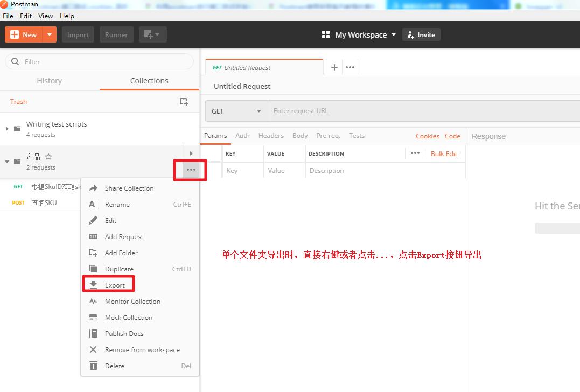Open the three-dots menu for 产品 collection
580x392 pixels.
coord(191,170)
